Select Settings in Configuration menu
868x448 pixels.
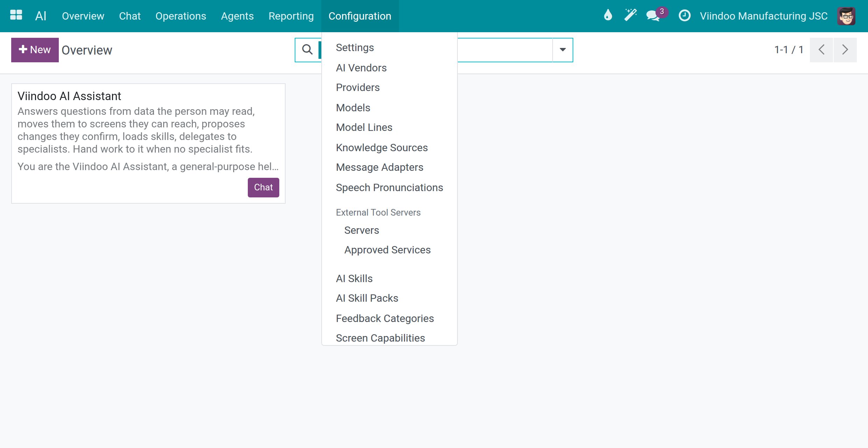(x=389, y=48)
